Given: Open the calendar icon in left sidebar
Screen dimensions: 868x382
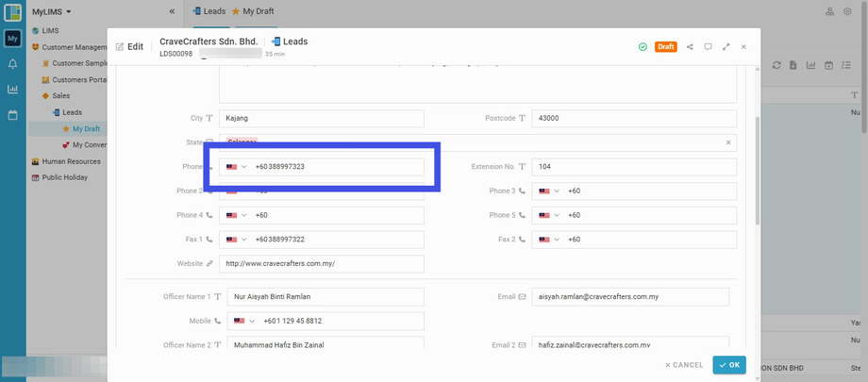Looking at the screenshot, I should click(x=12, y=115).
